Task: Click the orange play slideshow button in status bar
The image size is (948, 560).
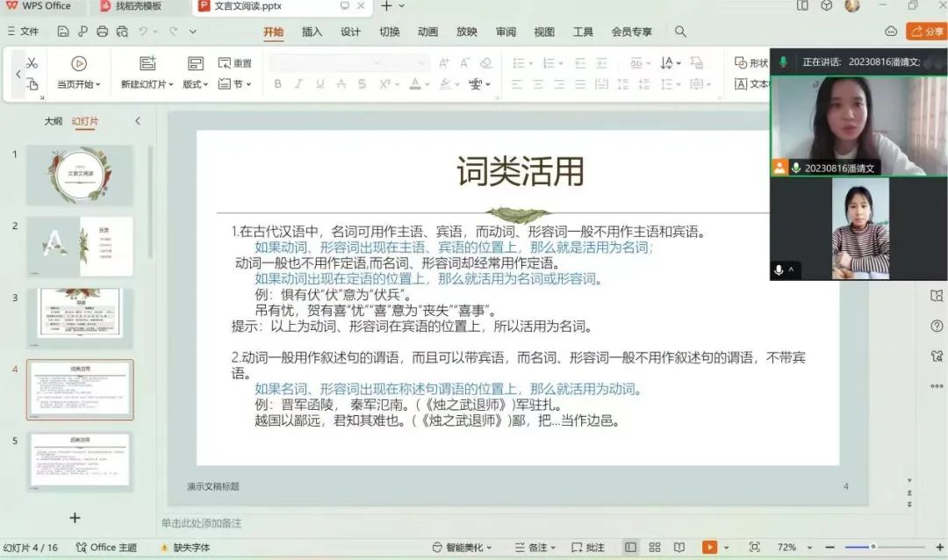Action: tap(709, 548)
